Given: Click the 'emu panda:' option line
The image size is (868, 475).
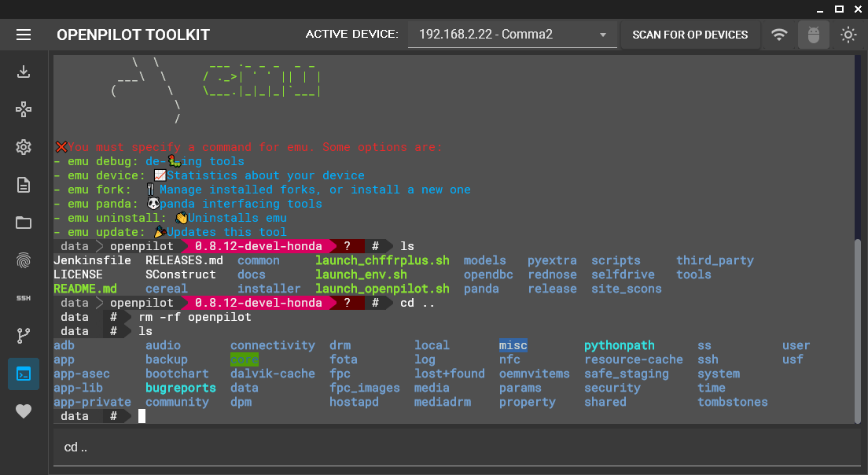Looking at the screenshot, I should pyautogui.click(x=188, y=204).
